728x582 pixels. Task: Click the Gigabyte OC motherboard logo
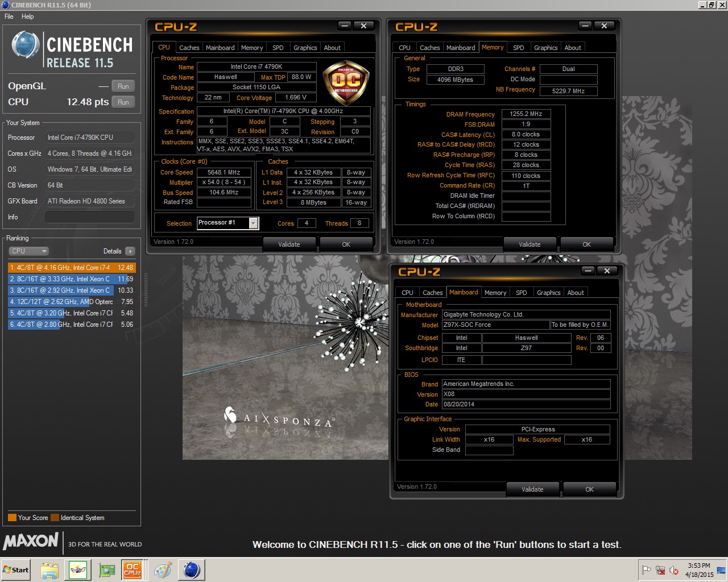coord(346,83)
